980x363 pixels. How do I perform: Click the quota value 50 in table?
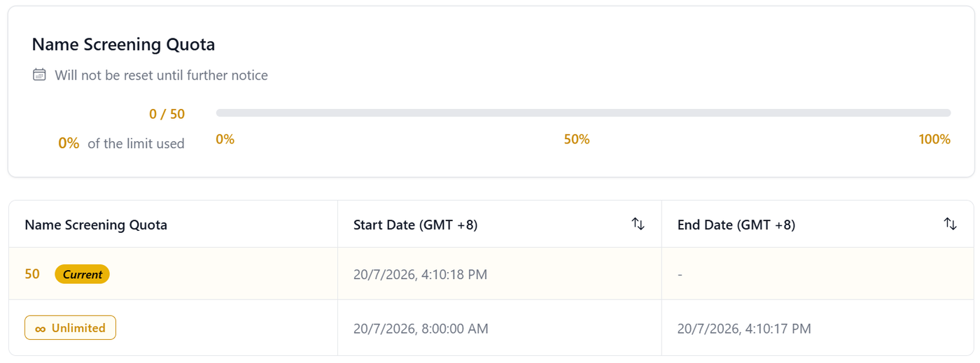32,274
